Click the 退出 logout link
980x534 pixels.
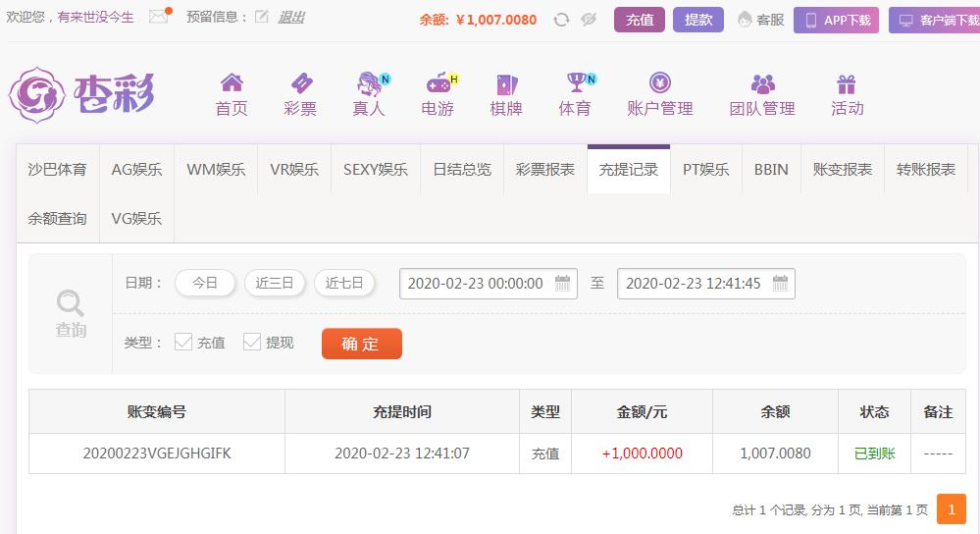(x=291, y=18)
